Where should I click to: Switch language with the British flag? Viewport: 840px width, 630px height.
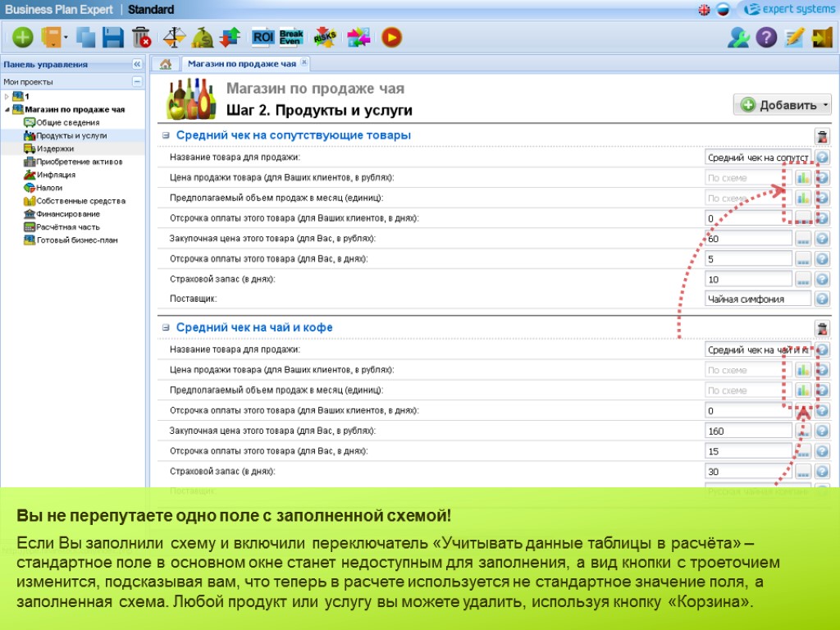704,10
